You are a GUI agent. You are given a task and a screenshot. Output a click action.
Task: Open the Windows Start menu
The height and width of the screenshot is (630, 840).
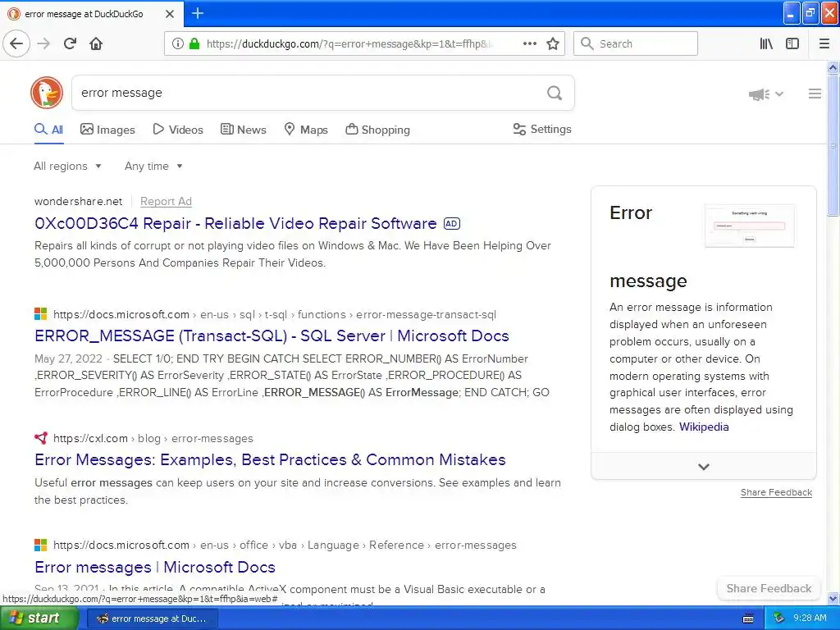[x=38, y=619]
